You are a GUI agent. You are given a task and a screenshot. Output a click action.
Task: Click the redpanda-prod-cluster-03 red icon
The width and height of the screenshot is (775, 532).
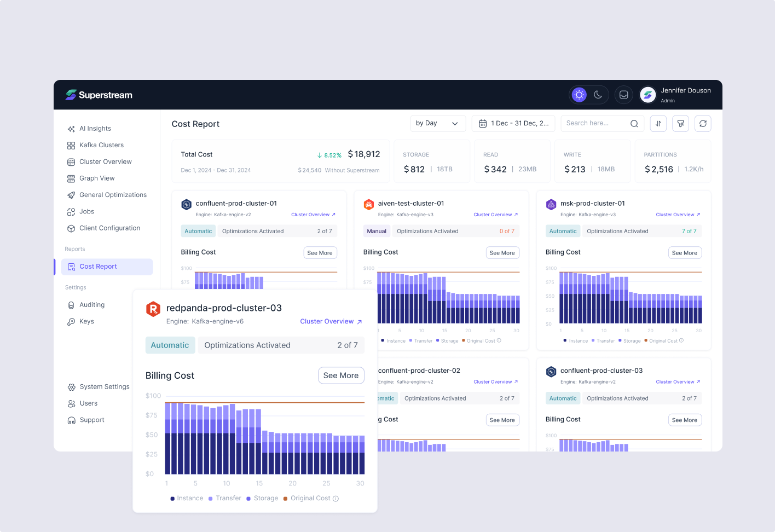click(x=153, y=309)
